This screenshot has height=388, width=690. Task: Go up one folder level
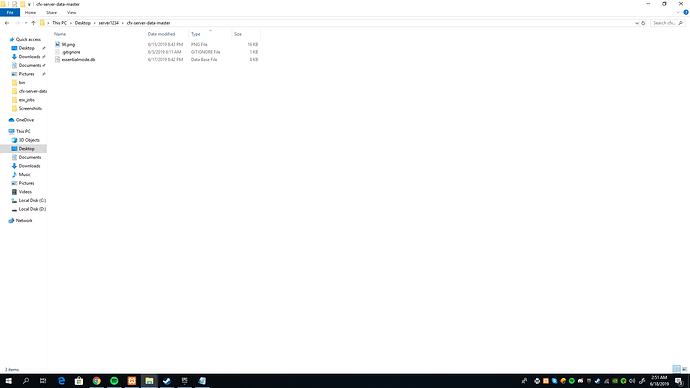coord(33,23)
